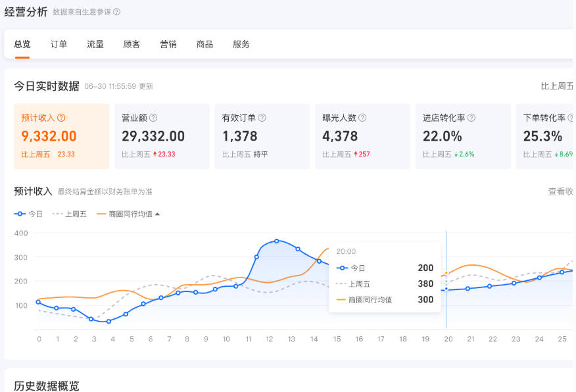Screen dimensions: 576x392
Task: Click the 下单转化率 question mark icon
Action: (572, 118)
